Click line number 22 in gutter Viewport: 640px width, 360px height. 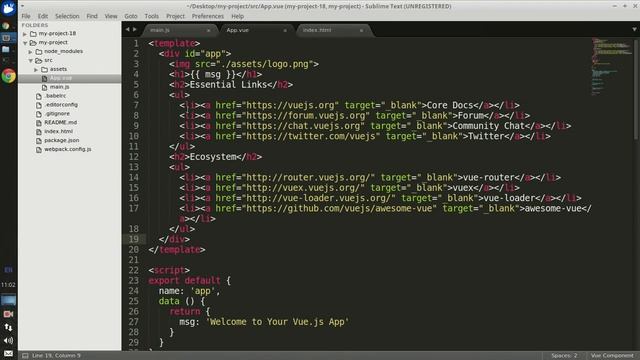[134, 270]
